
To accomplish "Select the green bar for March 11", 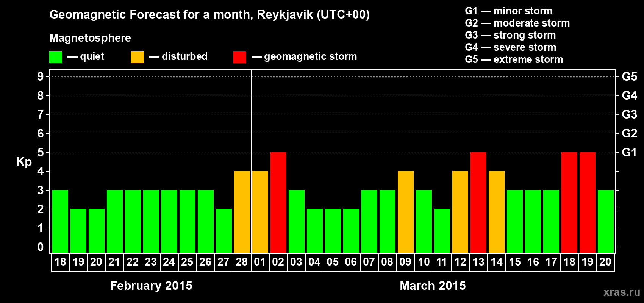I will tap(442, 231).
